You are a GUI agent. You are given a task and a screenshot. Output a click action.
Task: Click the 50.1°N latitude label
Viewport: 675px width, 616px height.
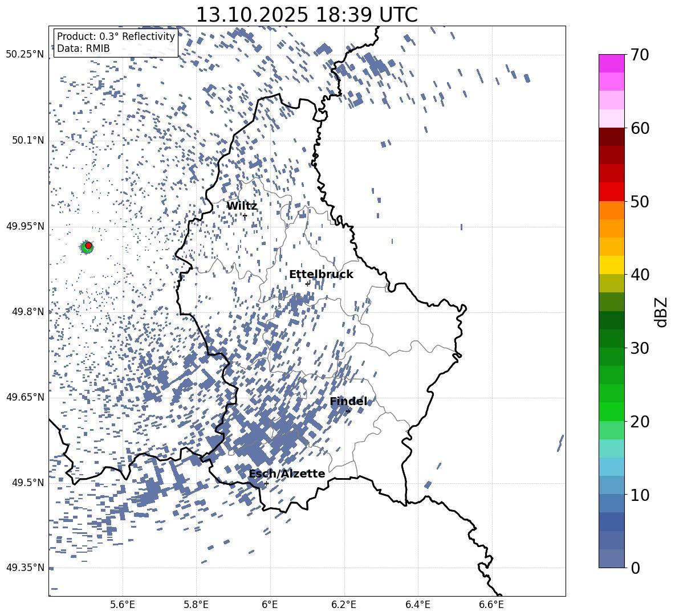(x=29, y=140)
